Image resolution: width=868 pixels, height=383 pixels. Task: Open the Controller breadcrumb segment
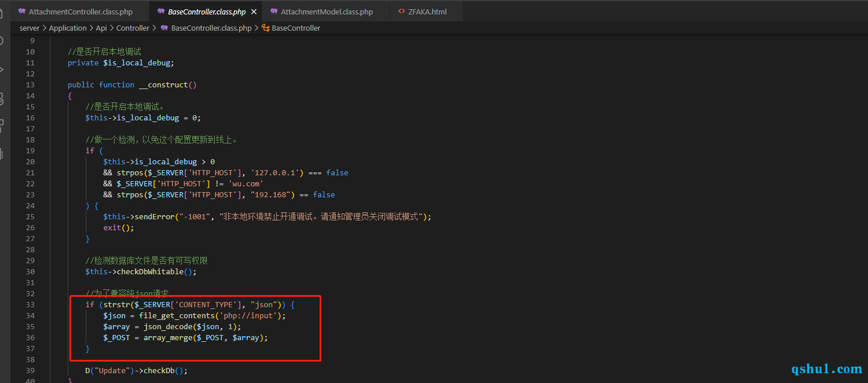[133, 28]
